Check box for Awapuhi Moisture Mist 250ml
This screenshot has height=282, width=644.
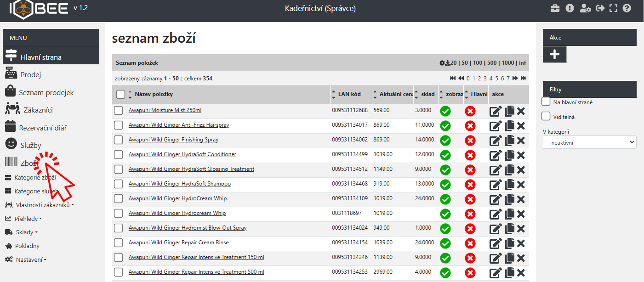click(119, 111)
